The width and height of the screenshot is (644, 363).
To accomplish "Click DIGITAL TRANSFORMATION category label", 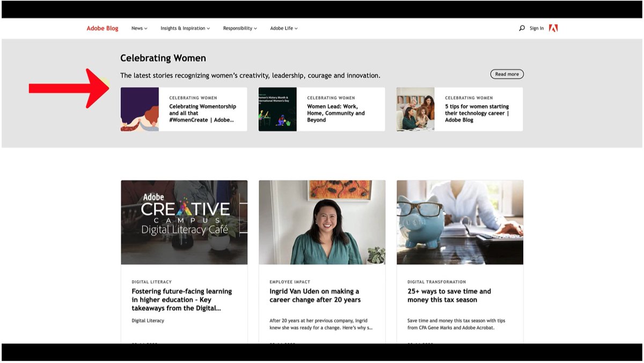I will [436, 282].
